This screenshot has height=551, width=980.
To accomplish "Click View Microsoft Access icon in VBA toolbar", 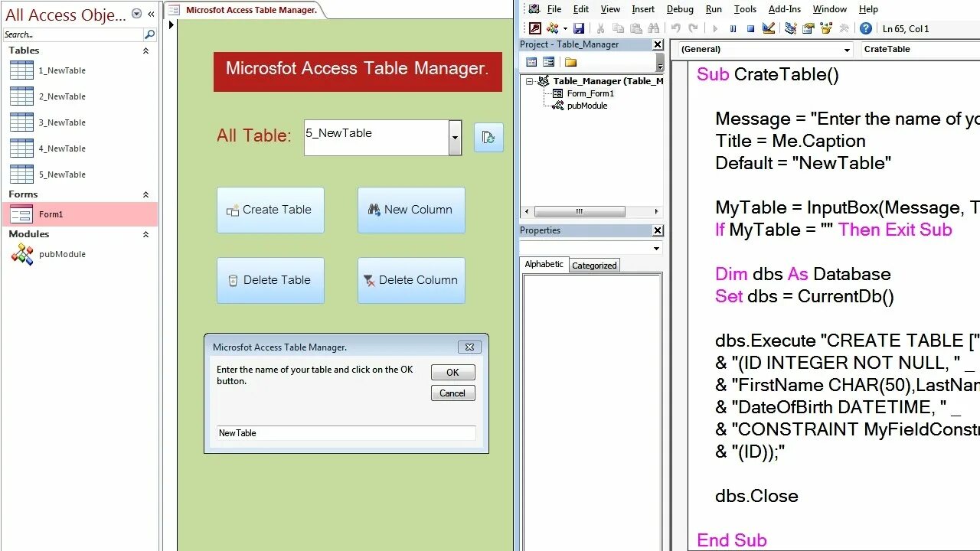I will pos(535,28).
